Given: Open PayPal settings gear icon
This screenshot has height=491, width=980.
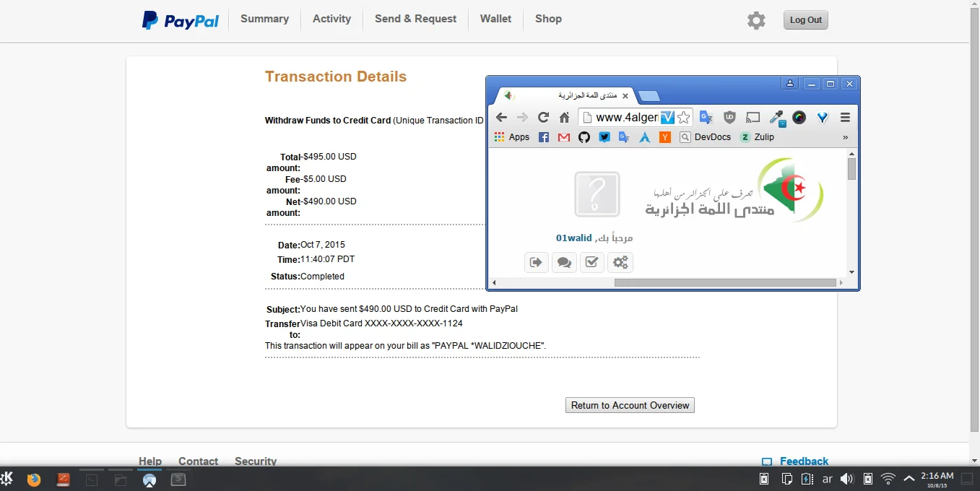Looking at the screenshot, I should 756,20.
